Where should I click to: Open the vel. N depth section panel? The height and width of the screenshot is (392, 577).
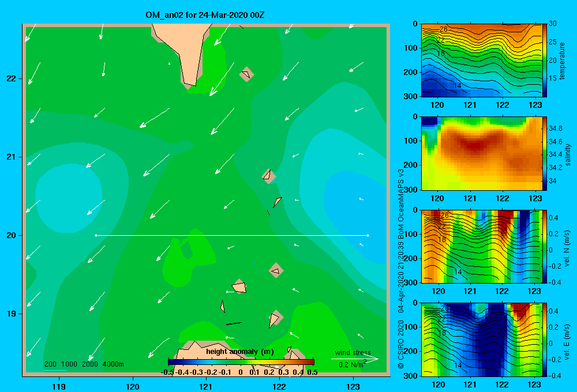(x=481, y=246)
